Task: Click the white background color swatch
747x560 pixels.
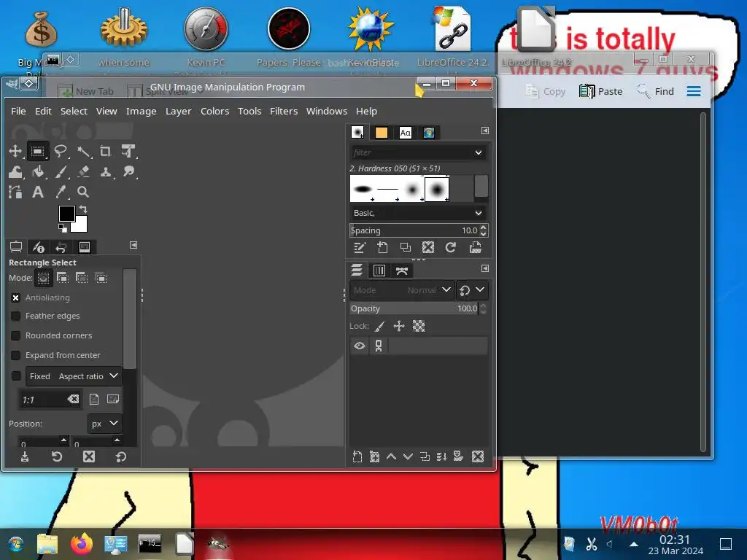Action: [x=81, y=226]
